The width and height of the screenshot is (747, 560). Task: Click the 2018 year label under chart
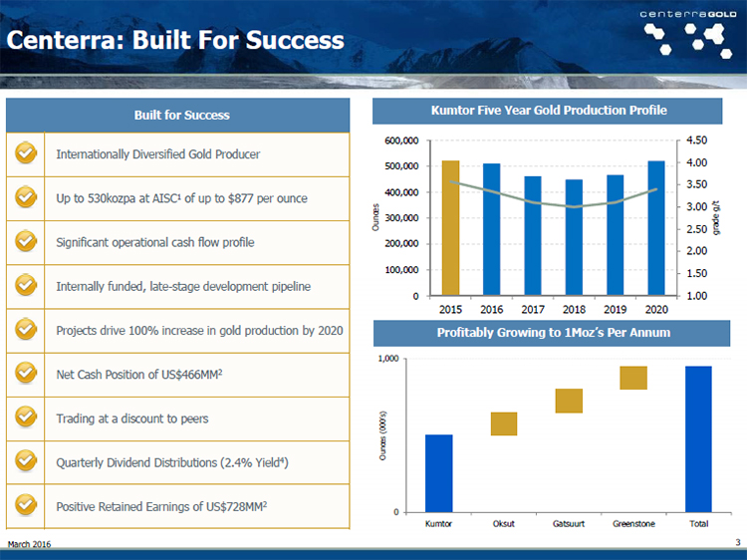coord(574,310)
